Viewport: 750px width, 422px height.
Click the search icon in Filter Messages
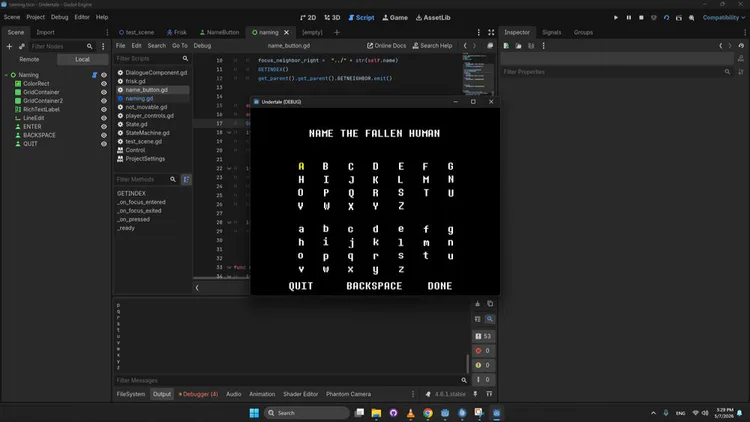464,380
